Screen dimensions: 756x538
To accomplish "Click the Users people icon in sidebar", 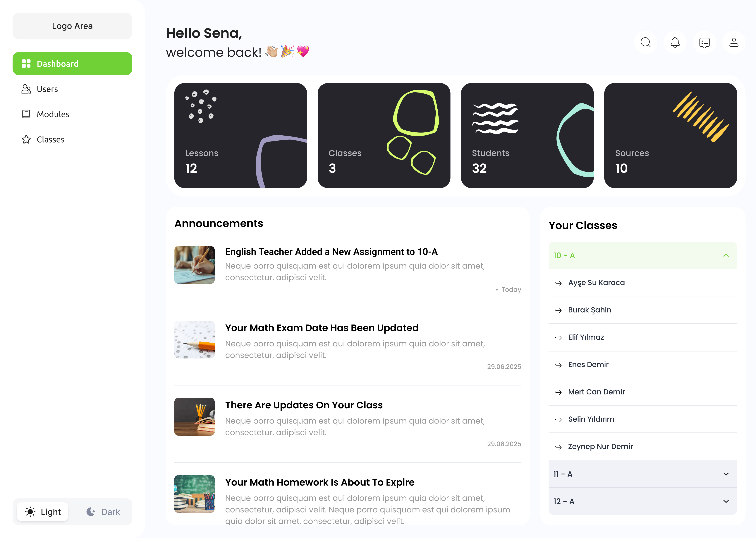I will (26, 89).
